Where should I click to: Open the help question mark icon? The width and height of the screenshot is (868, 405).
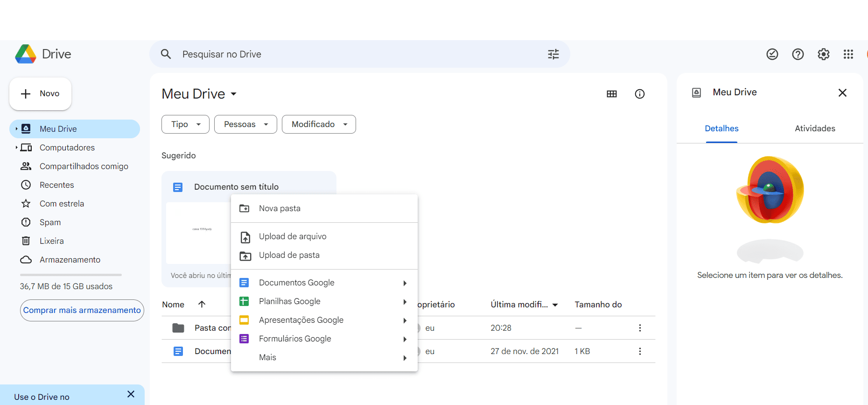798,54
